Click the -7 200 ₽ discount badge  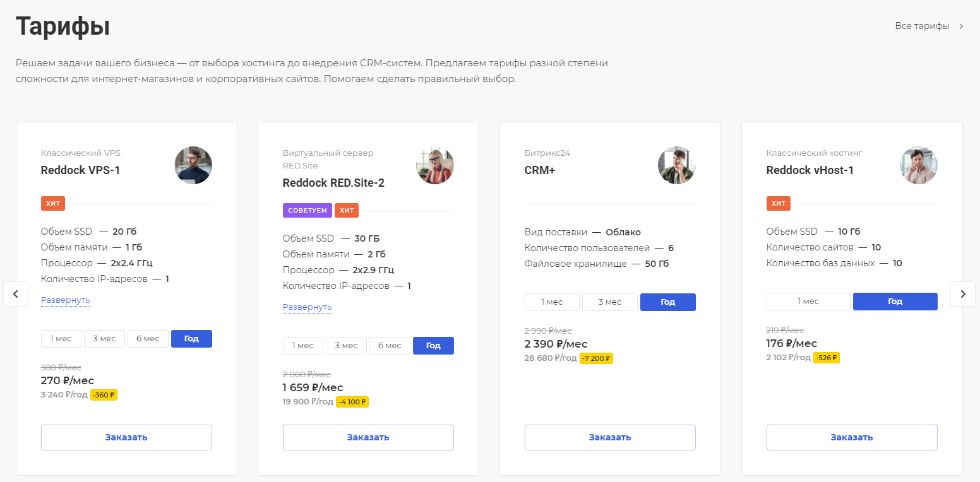tap(596, 358)
